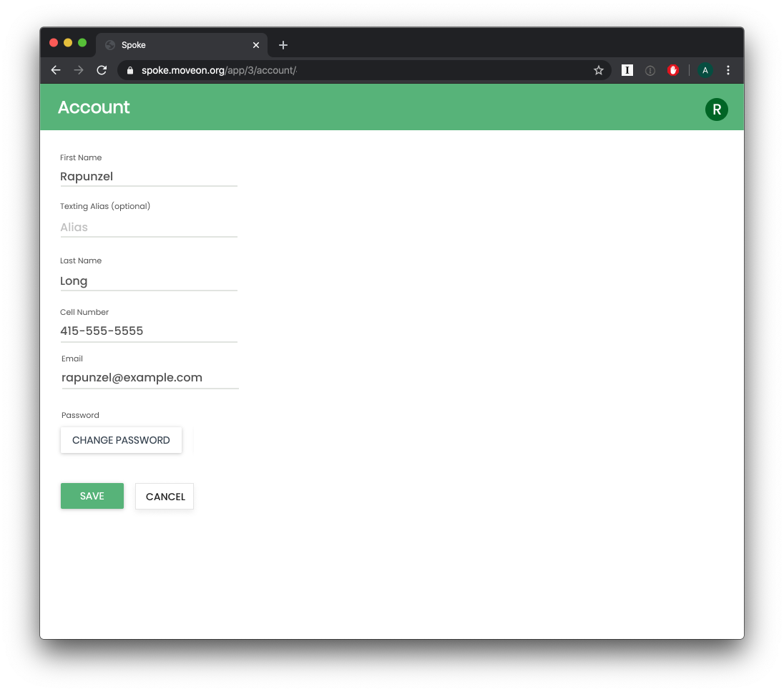This screenshot has width=784, height=692.
Task: Open the red hand ad-blocker extension
Action: [x=673, y=71]
